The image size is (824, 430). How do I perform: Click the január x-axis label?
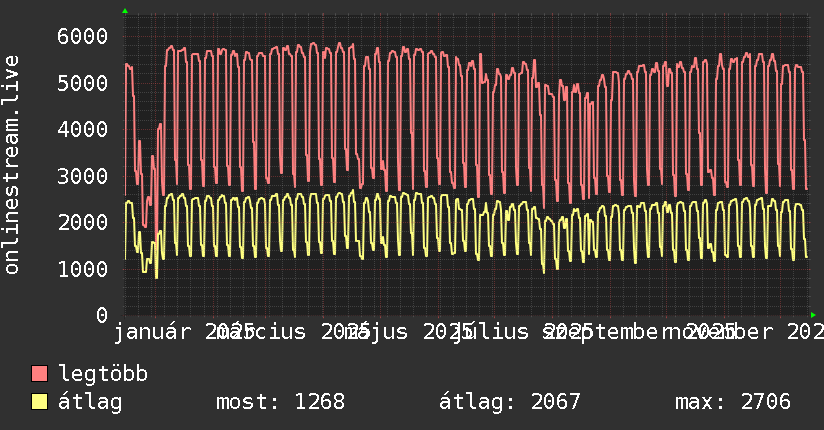[x=152, y=332]
